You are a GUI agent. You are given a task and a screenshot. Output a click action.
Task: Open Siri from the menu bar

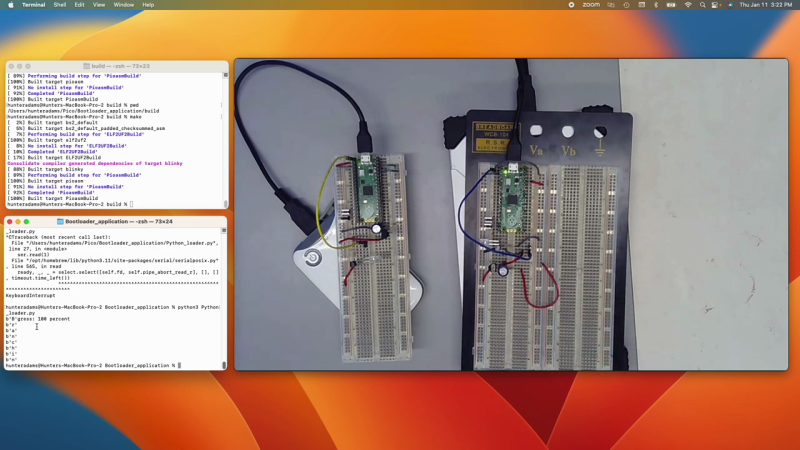click(x=730, y=5)
